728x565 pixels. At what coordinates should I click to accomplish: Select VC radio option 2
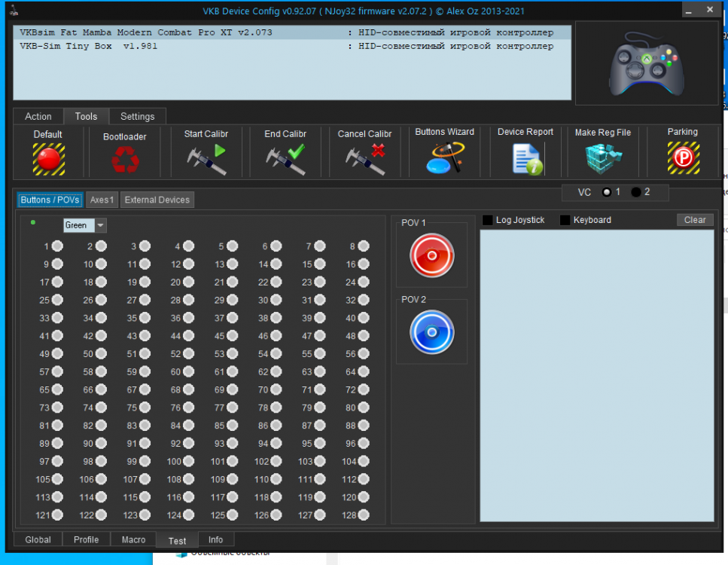pyautogui.click(x=636, y=192)
